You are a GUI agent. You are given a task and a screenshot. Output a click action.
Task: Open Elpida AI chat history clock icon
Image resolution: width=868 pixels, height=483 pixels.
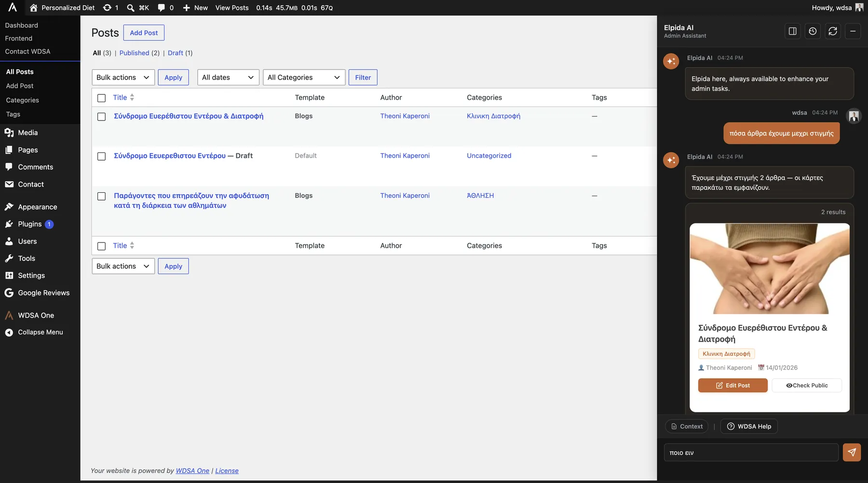pos(813,31)
